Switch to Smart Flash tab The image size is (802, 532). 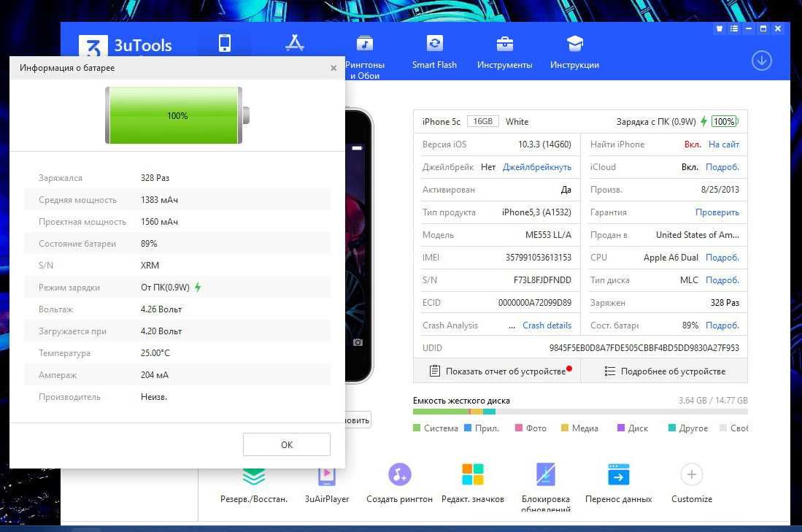click(x=434, y=52)
